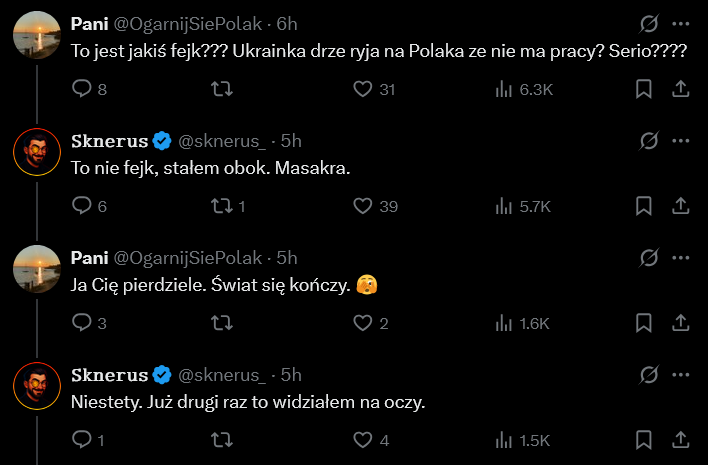The height and width of the screenshot is (465, 708).
Task: Open 5h timestamp on "Świat się kończy" tweet
Action: 287,258
